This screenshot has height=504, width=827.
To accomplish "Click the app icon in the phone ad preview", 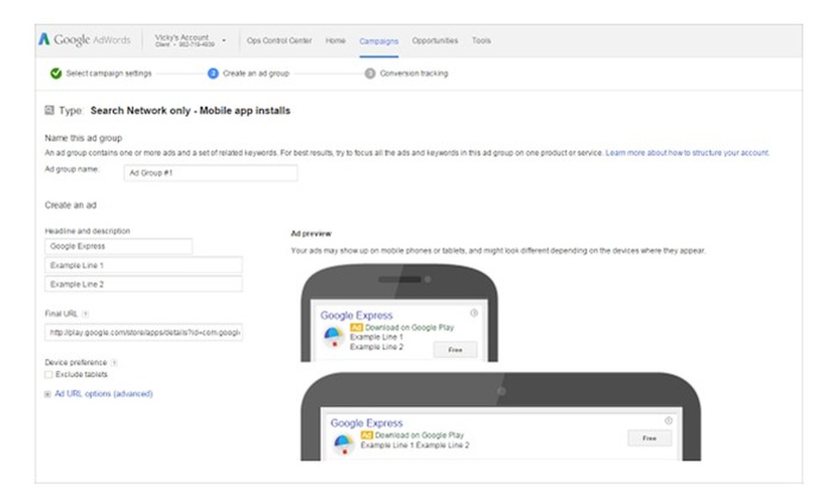I will (x=334, y=336).
